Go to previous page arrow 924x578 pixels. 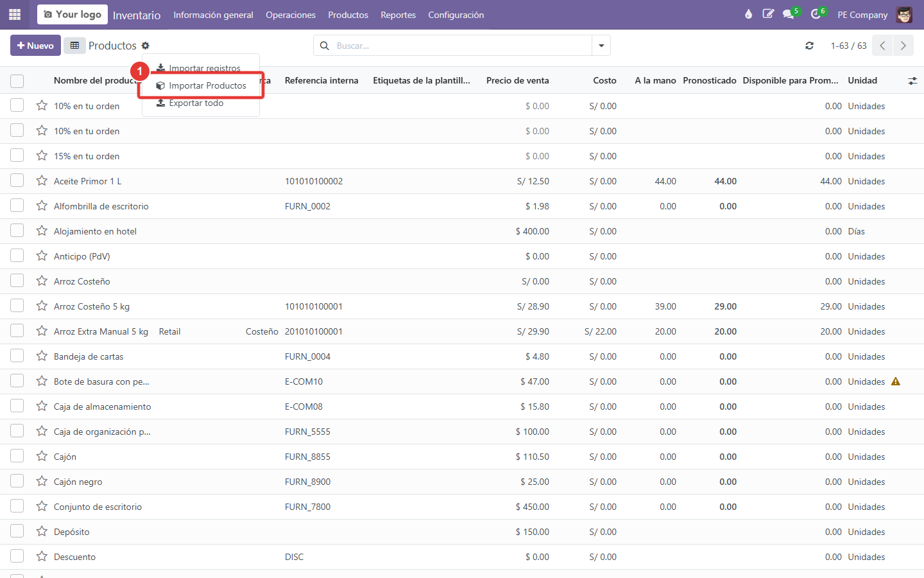(882, 46)
